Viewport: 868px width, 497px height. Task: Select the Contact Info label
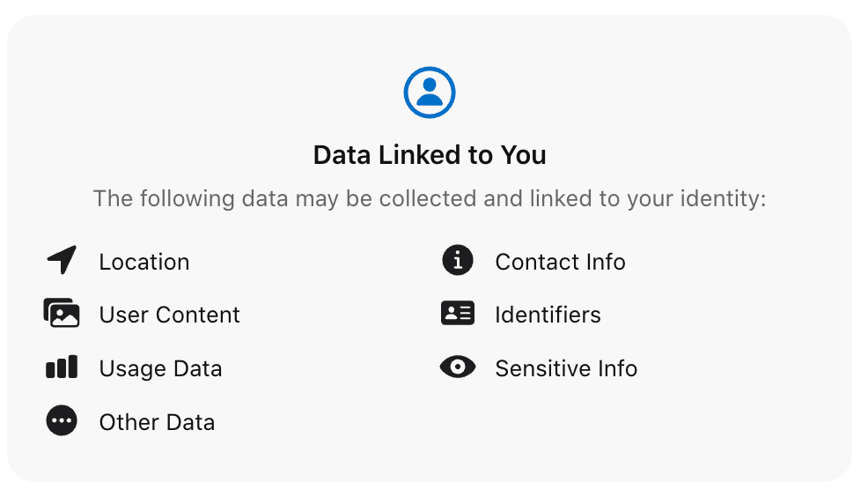pyautogui.click(x=560, y=263)
